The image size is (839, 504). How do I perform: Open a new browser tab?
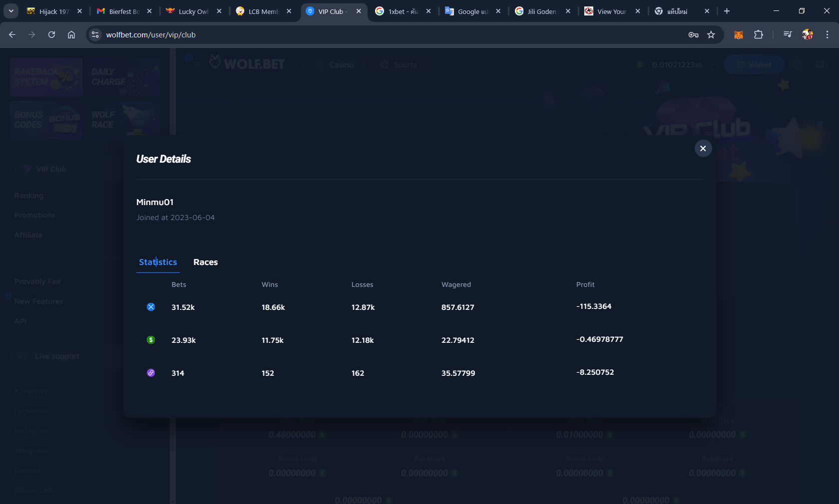pos(727,11)
